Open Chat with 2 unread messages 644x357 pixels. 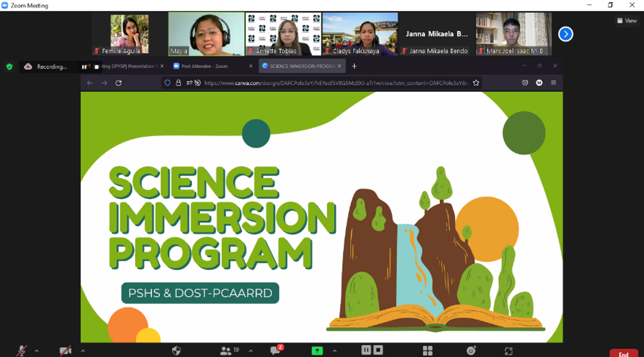(276, 350)
